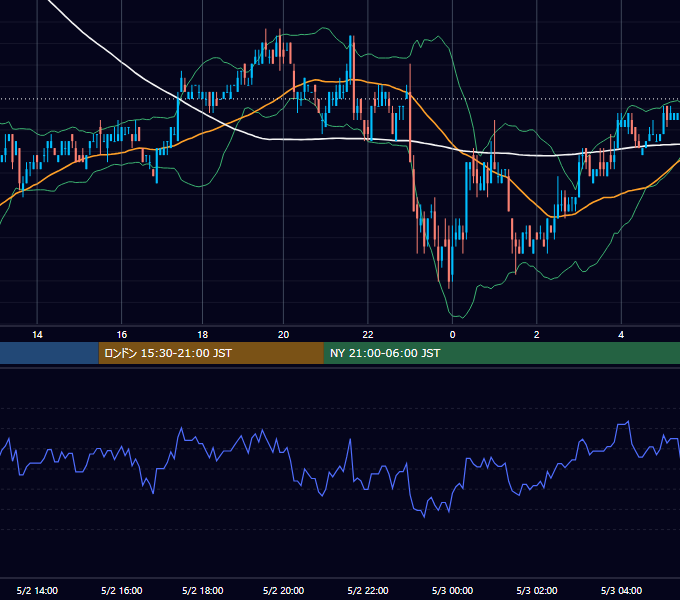Select the NY 21:00-06:00 JST session bar
The width and height of the screenshot is (680, 600).
tap(502, 353)
